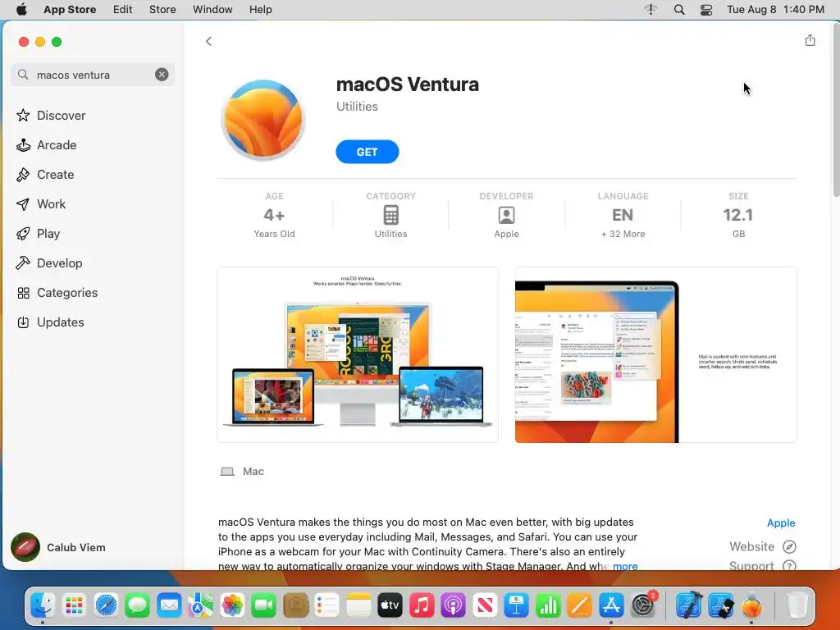Open the Help menu
Viewport: 840px width, 630px height.
(260, 9)
